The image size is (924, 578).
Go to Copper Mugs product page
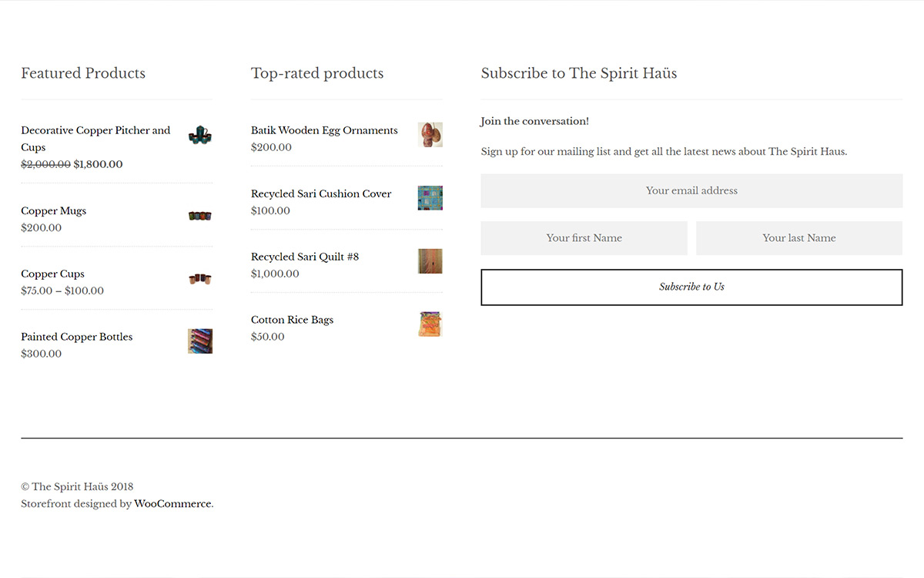pos(54,211)
